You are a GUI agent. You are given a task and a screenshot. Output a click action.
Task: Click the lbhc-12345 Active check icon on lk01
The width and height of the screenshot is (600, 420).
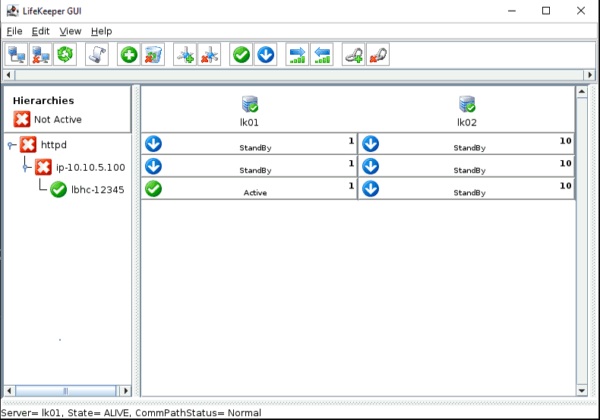(153, 189)
